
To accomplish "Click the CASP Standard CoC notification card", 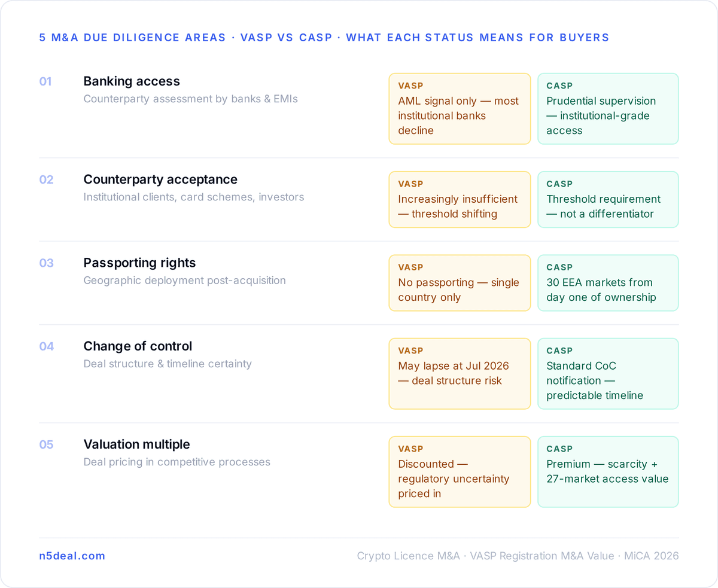I will tap(608, 374).
